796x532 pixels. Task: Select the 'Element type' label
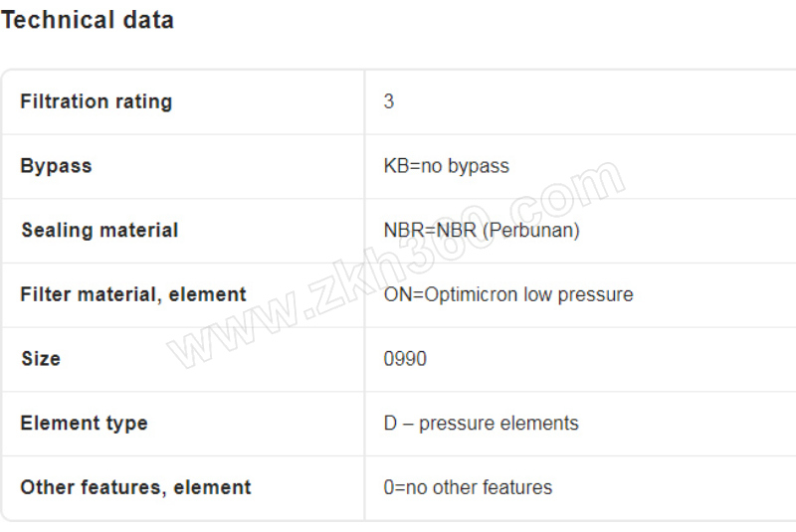pyautogui.click(x=84, y=423)
